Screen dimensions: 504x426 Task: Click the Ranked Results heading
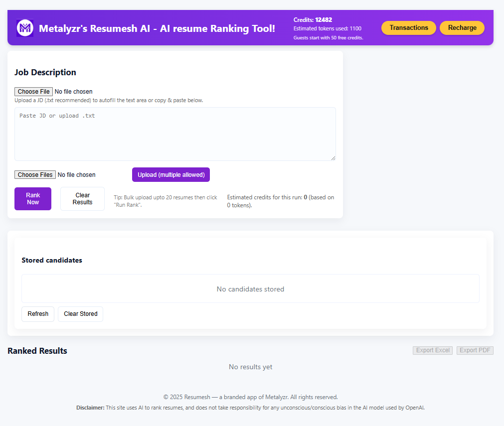point(37,351)
